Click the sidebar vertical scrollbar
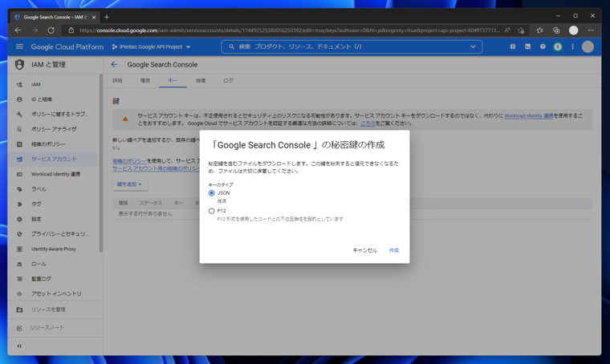Screen dimensions: 610x364 click(x=101, y=164)
